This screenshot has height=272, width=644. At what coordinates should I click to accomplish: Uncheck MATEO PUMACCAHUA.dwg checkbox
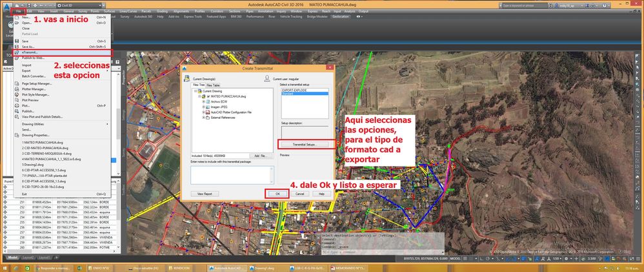click(208, 96)
